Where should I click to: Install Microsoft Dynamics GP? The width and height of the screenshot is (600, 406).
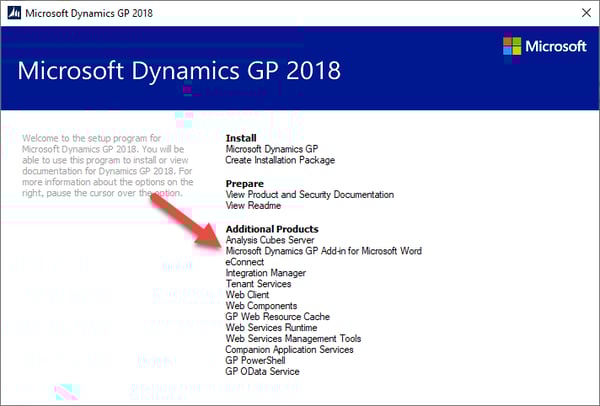pyautogui.click(x=272, y=149)
